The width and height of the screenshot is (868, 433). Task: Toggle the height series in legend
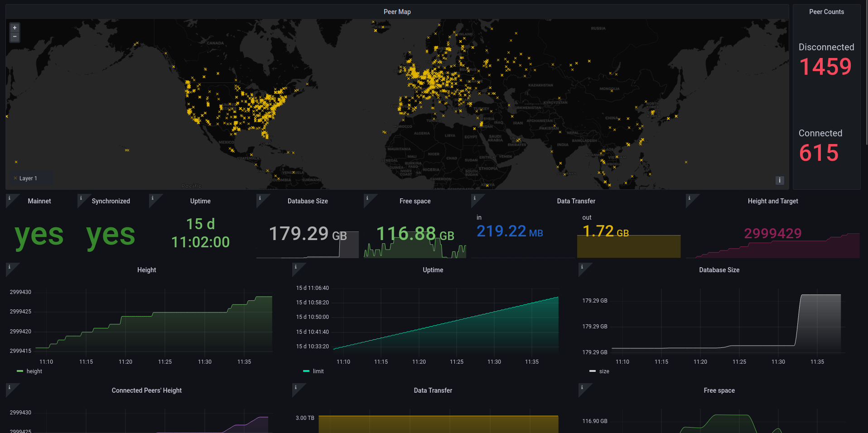pos(34,371)
